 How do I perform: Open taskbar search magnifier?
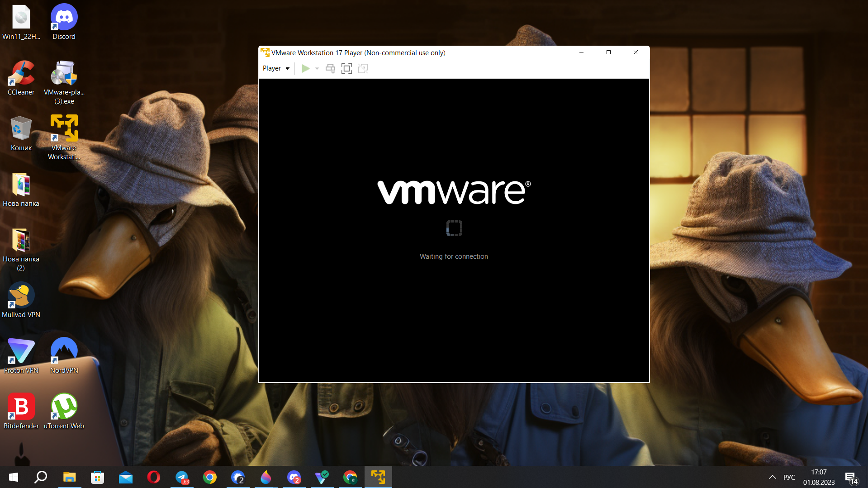(41, 477)
